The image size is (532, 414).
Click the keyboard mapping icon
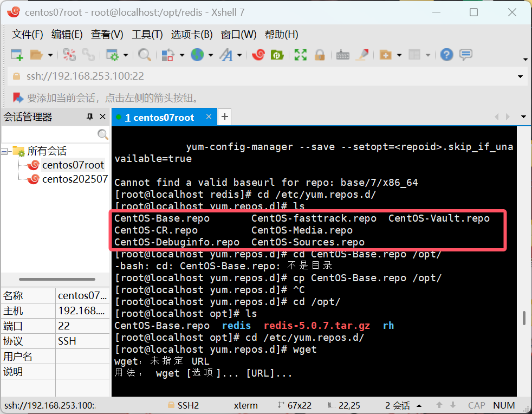point(343,55)
